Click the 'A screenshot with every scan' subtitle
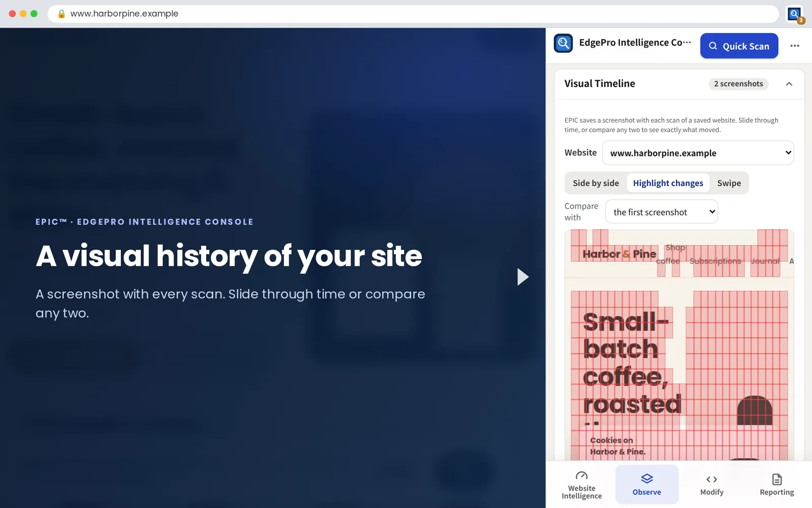The width and height of the screenshot is (812, 508). coord(230,303)
